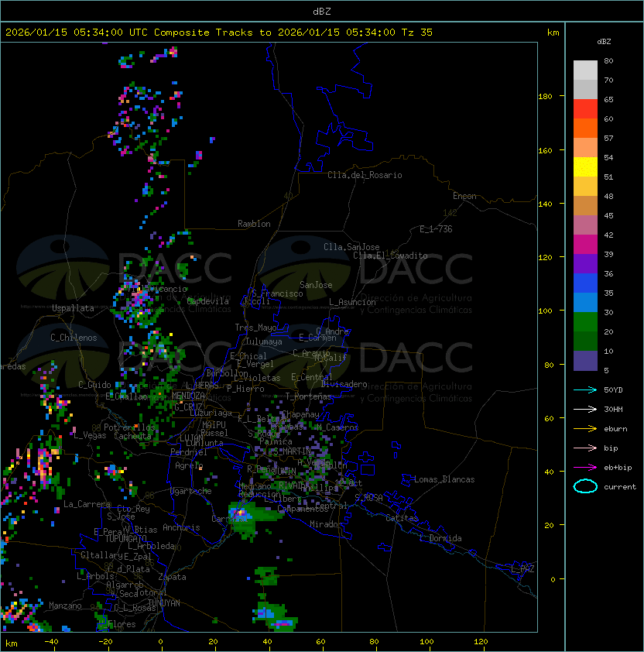This screenshot has height=652, width=644.
Task: Pick the orange 60-57 dBZ swatch
Action: 585,128
